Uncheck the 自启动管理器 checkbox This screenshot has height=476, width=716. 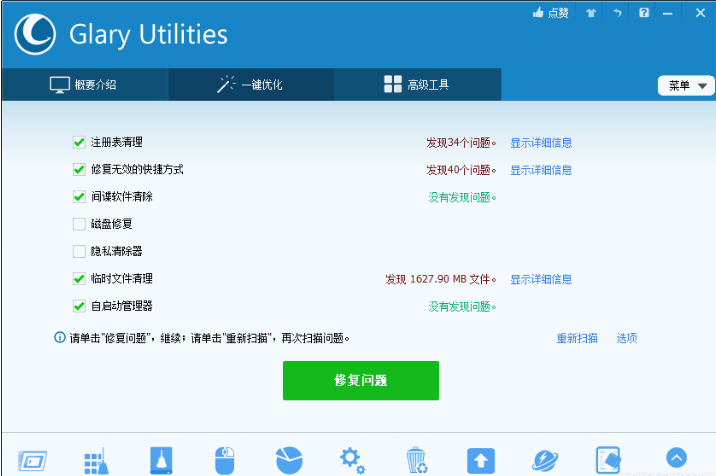tap(79, 306)
